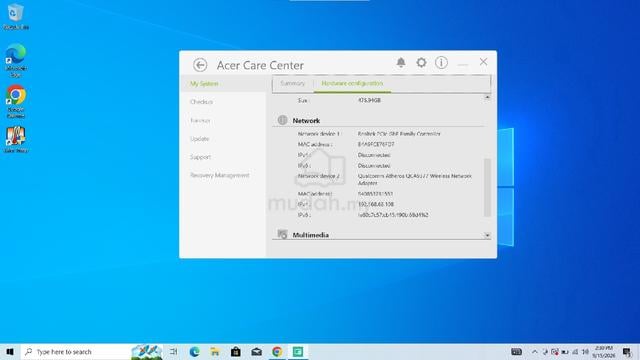Viewport: 640px width, 360px height.
Task: Open the touch keyboard tray icon
Action: pyautogui.click(x=516, y=351)
